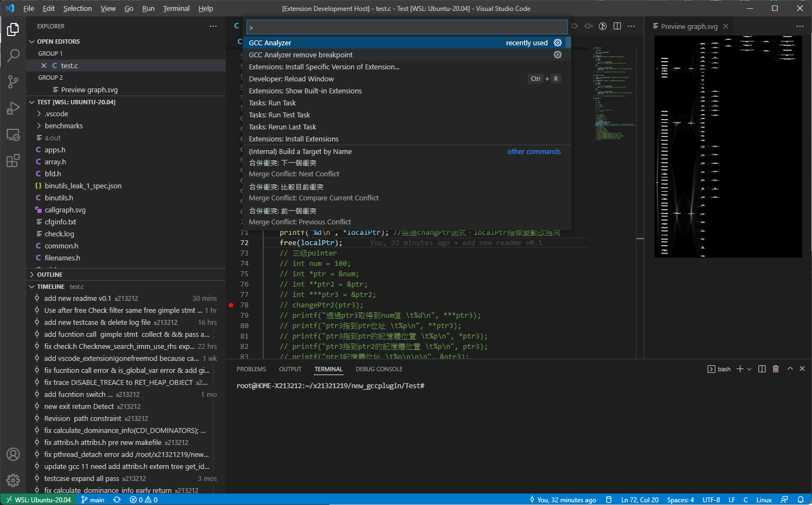
Task: Click the WSL: Ubuntu-20.04 remote indicator
Action: 38,500
